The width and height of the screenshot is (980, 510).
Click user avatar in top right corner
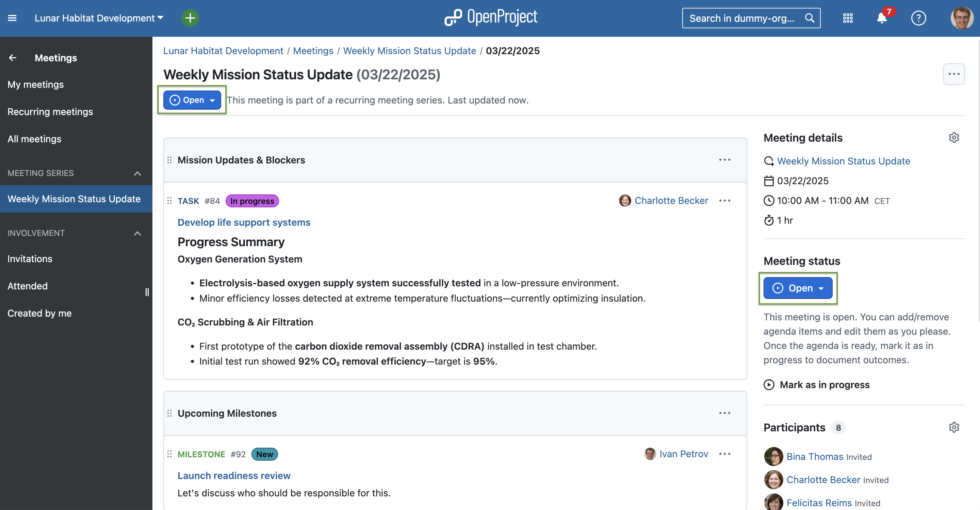click(x=963, y=17)
